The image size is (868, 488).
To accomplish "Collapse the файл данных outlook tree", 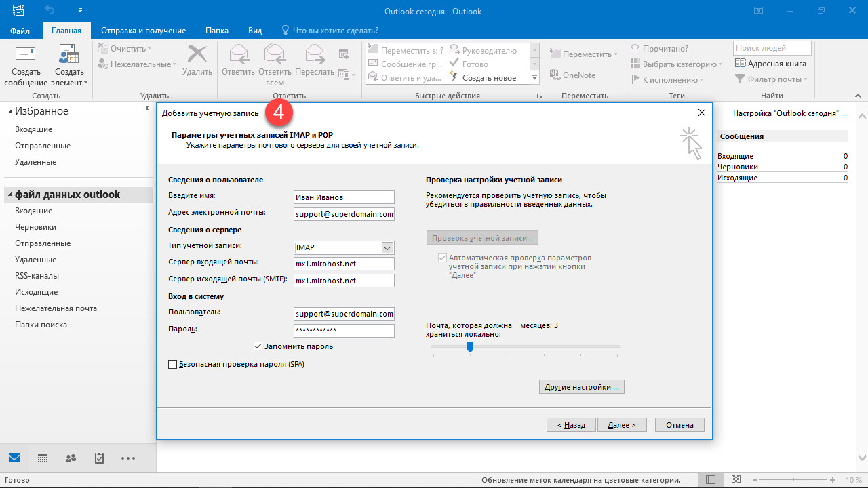I will pyautogui.click(x=9, y=195).
